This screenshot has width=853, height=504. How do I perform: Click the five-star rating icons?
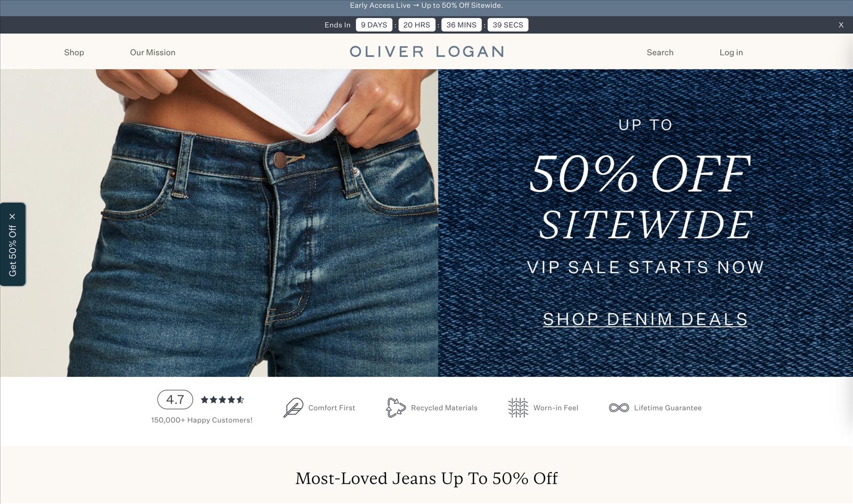coord(222,399)
